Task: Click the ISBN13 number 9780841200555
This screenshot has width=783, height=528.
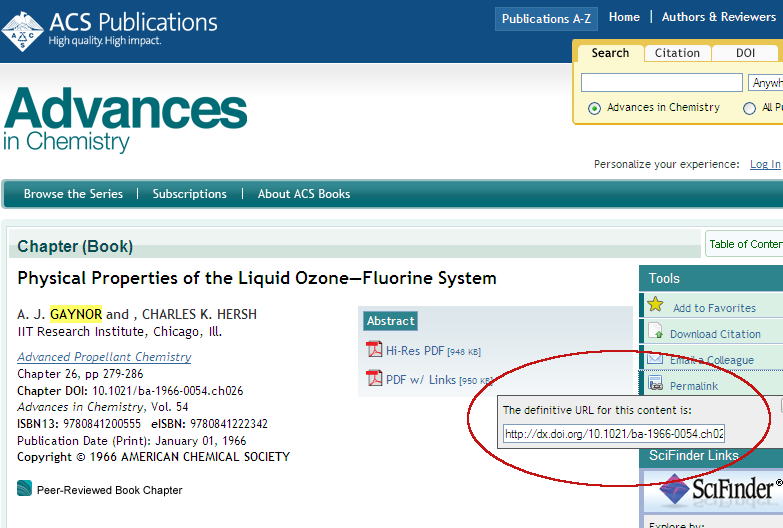Action: (102, 424)
